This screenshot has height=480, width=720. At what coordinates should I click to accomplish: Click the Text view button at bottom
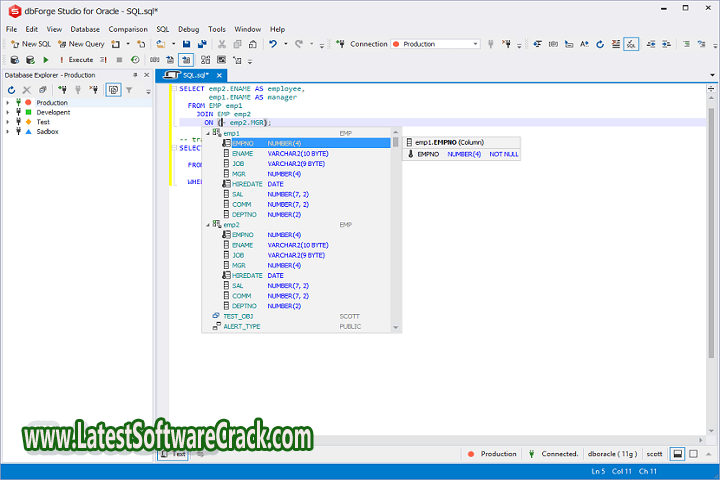pyautogui.click(x=175, y=454)
